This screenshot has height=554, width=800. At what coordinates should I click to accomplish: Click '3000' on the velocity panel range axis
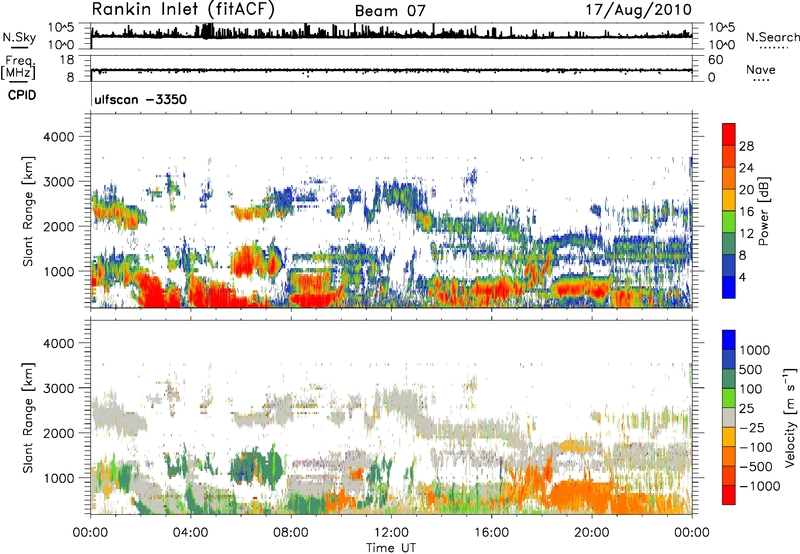[58, 388]
